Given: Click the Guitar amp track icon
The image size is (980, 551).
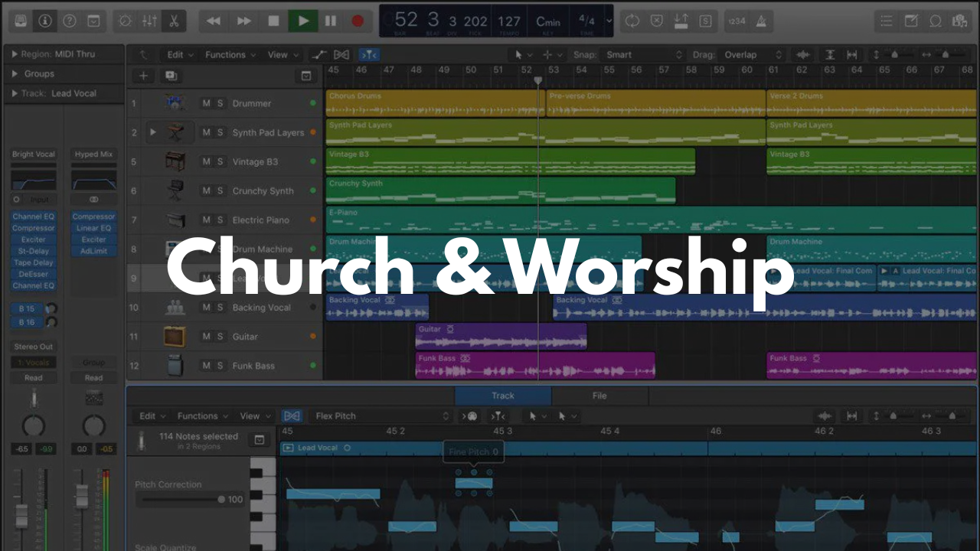Looking at the screenshot, I should (x=175, y=337).
